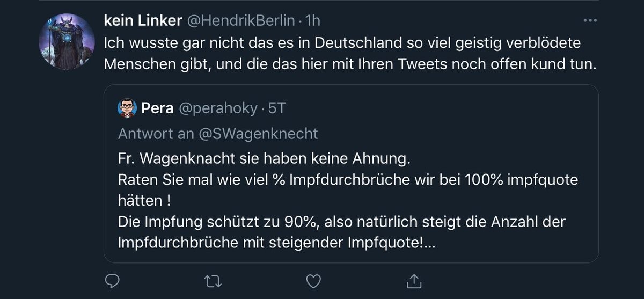Expand truncated ellipsis after 'Impfquote!'
644x299 pixels.
(429, 242)
